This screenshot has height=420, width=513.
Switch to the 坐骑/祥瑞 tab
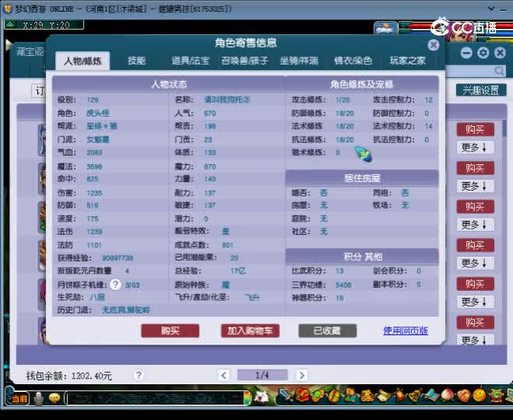pos(298,61)
